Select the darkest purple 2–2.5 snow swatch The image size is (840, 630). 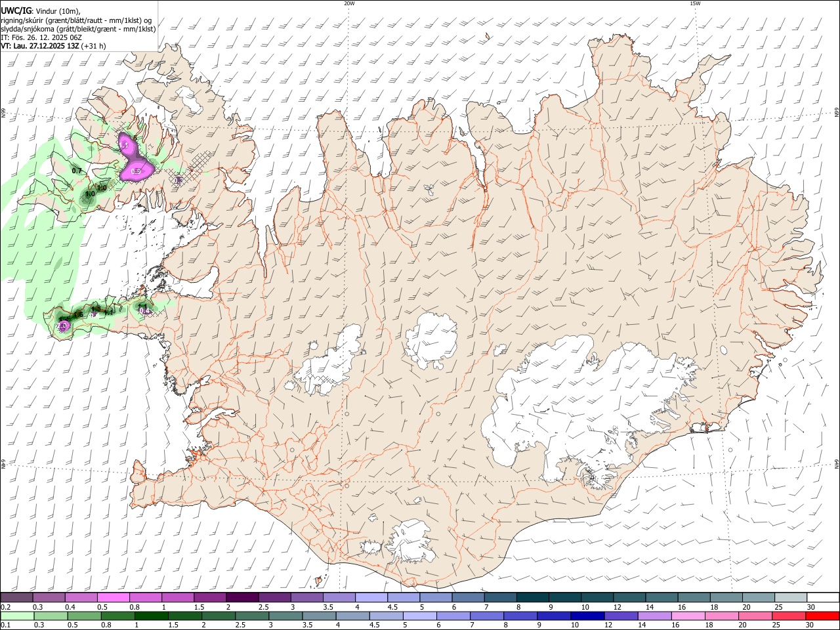(x=241, y=598)
